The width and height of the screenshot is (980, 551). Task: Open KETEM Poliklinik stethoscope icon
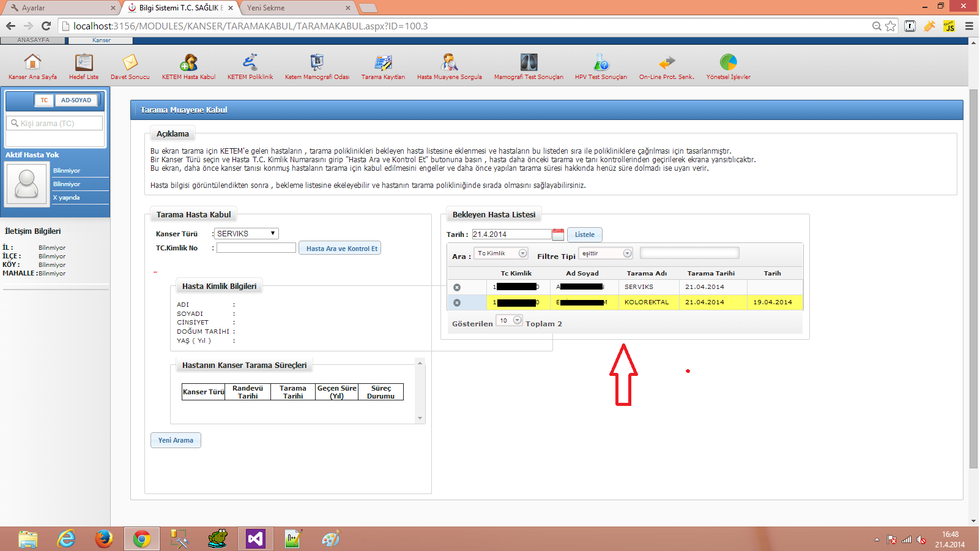[250, 62]
